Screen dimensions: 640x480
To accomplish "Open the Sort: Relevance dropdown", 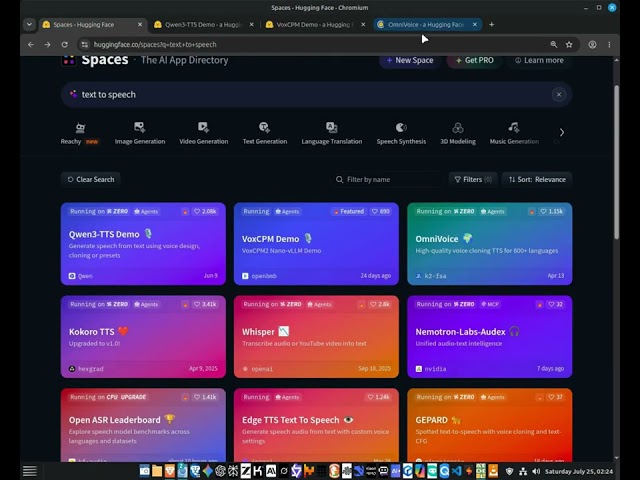I will 537,180.
